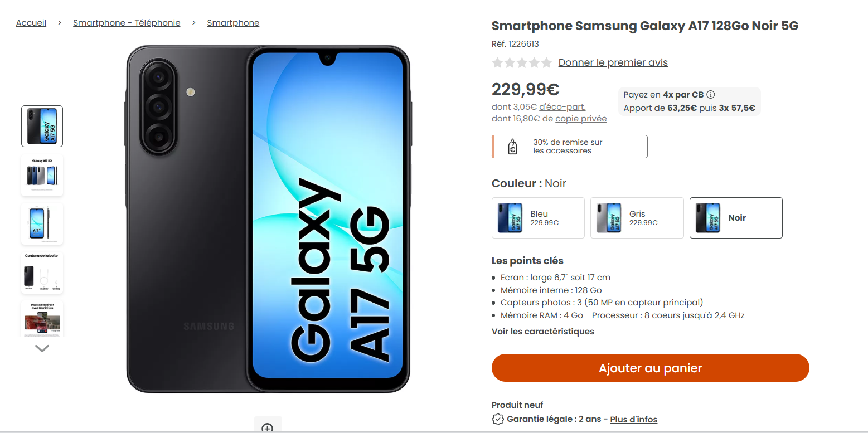The image size is (868, 433).
Task: Add the Galaxy A17 to cart
Action: pos(650,368)
